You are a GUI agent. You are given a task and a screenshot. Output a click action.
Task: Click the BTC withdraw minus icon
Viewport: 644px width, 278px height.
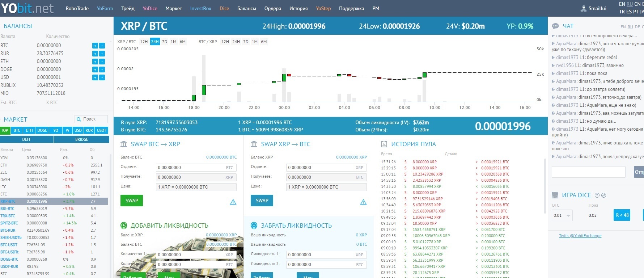[x=102, y=46]
